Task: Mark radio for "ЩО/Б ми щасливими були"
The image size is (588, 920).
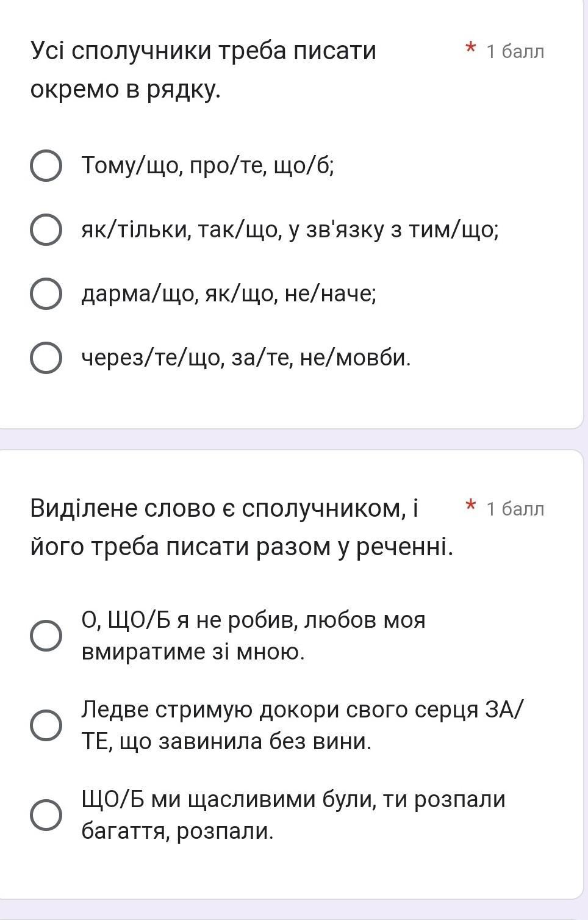Action: tap(46, 815)
